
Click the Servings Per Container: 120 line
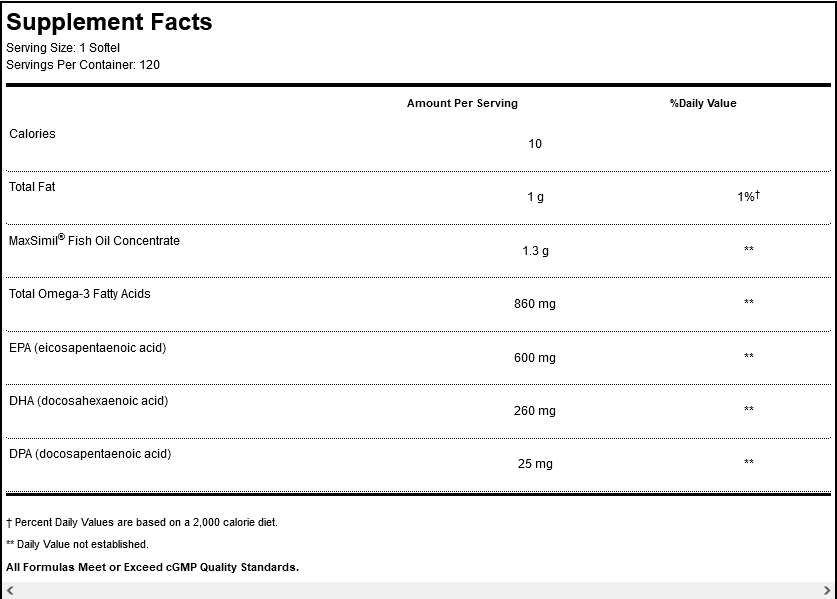[83, 64]
